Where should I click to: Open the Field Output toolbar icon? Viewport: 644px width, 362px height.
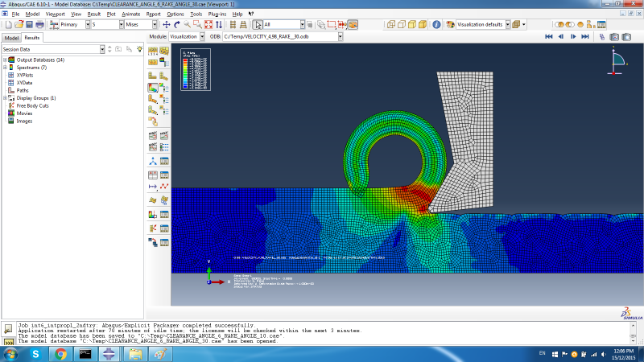(54, 25)
